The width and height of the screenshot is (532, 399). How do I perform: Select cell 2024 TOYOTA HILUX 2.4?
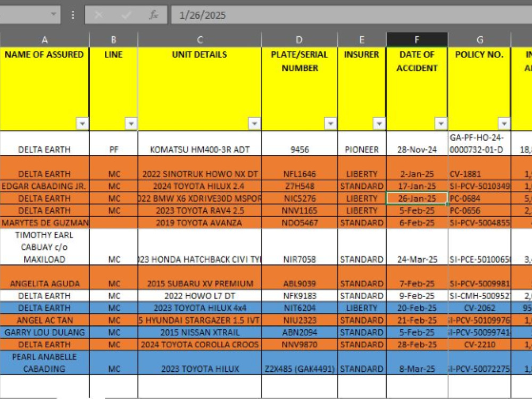[x=200, y=186]
